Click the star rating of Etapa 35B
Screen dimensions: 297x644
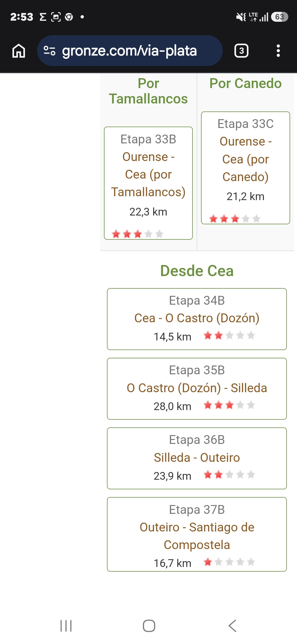point(229,405)
